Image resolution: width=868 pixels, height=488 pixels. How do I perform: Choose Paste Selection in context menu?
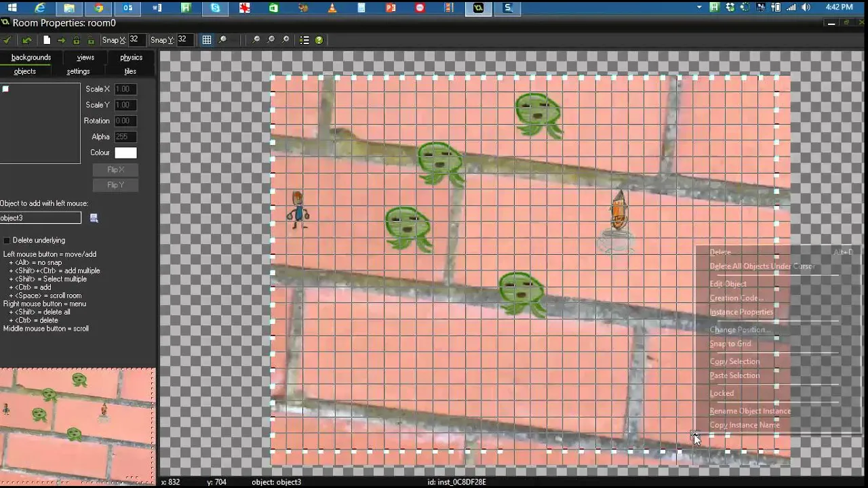[734, 375]
